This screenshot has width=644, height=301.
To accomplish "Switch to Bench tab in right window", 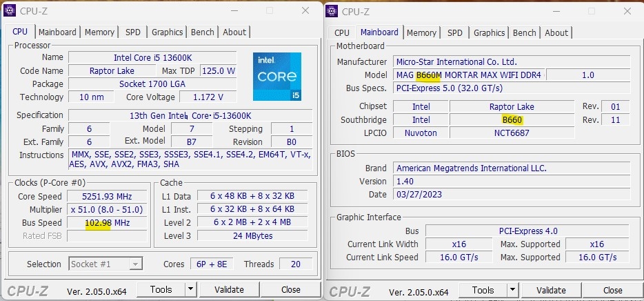I will pos(525,33).
